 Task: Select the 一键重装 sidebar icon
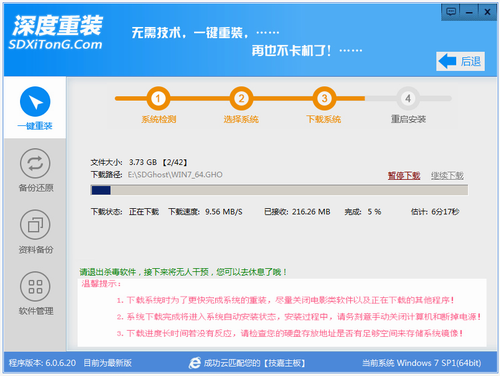[35, 101]
